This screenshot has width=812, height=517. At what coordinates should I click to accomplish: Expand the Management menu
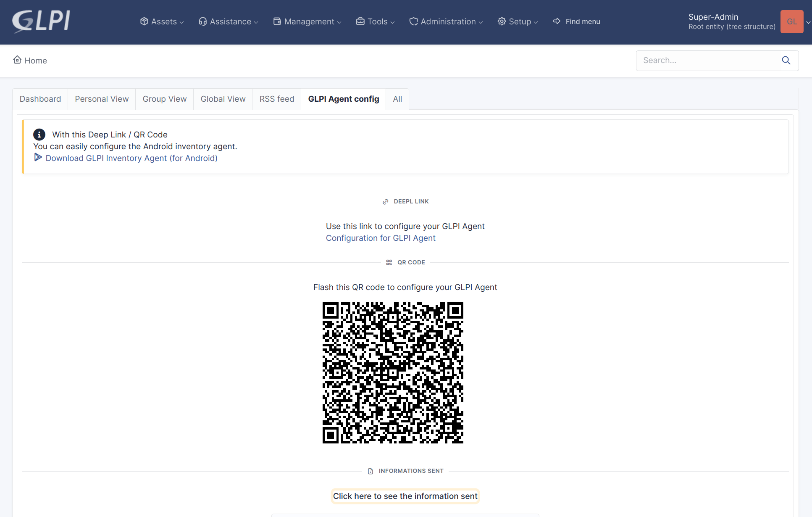pos(307,21)
